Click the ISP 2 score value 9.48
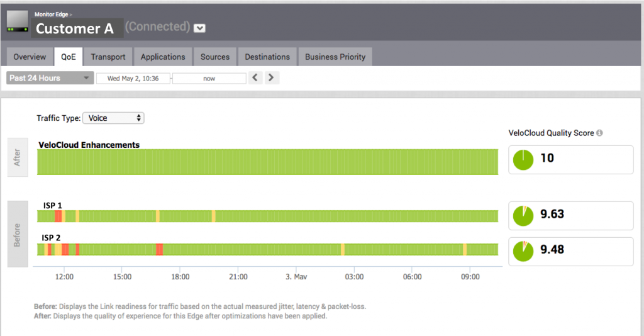Viewport: 644px width, 336px height. click(552, 249)
